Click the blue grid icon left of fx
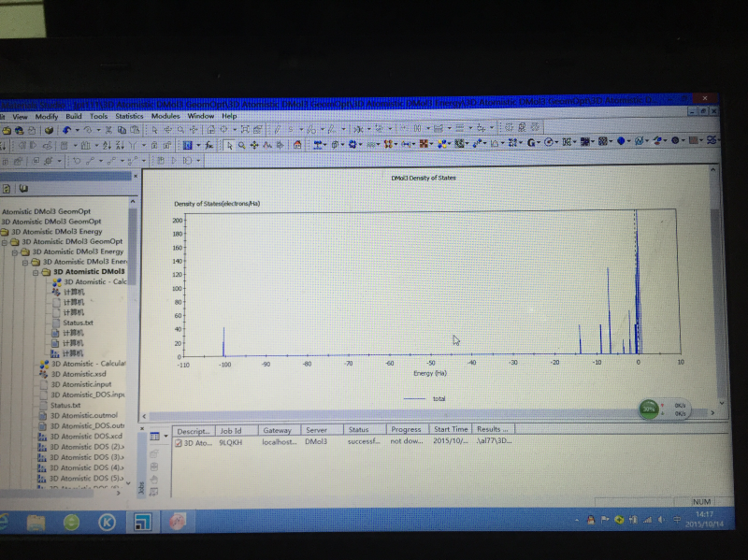The height and width of the screenshot is (560, 748). pyautogui.click(x=188, y=145)
